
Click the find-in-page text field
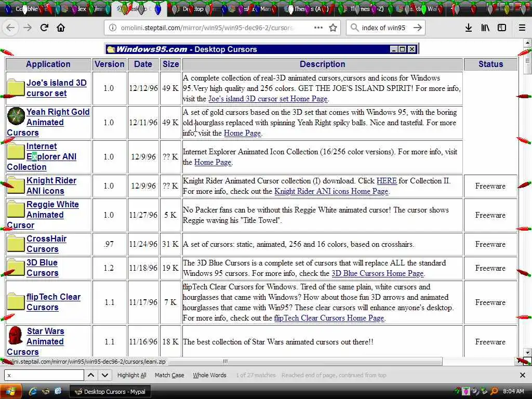tap(44, 375)
